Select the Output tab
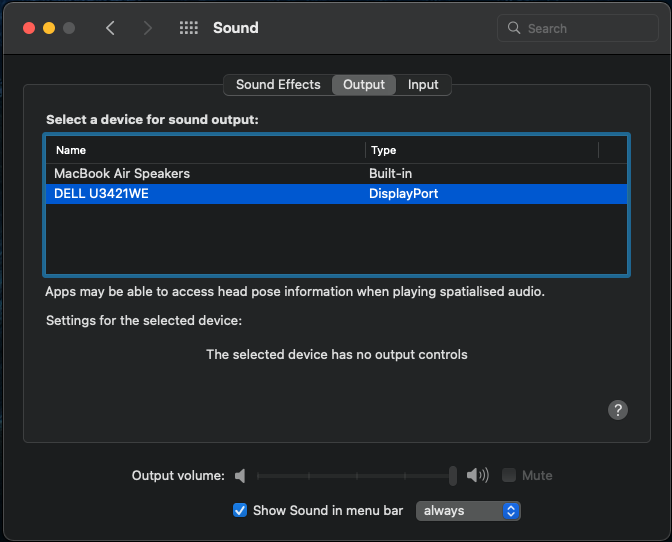Viewport: 672px width, 542px height. coord(364,85)
